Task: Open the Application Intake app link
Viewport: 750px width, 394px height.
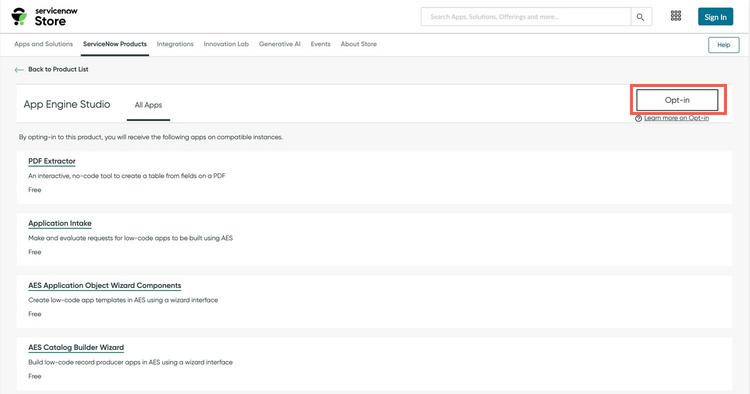Action: (60, 223)
